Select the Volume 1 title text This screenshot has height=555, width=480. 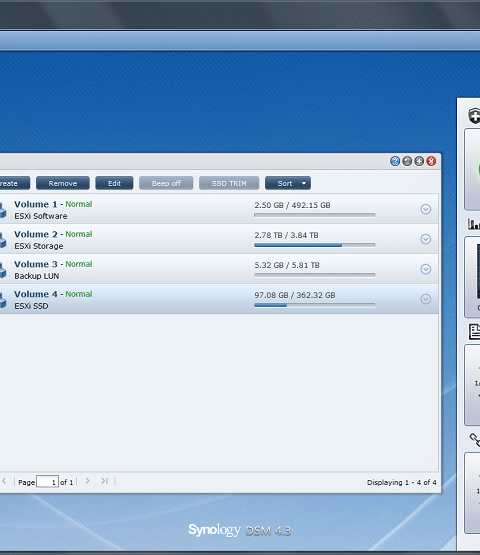click(x=35, y=204)
